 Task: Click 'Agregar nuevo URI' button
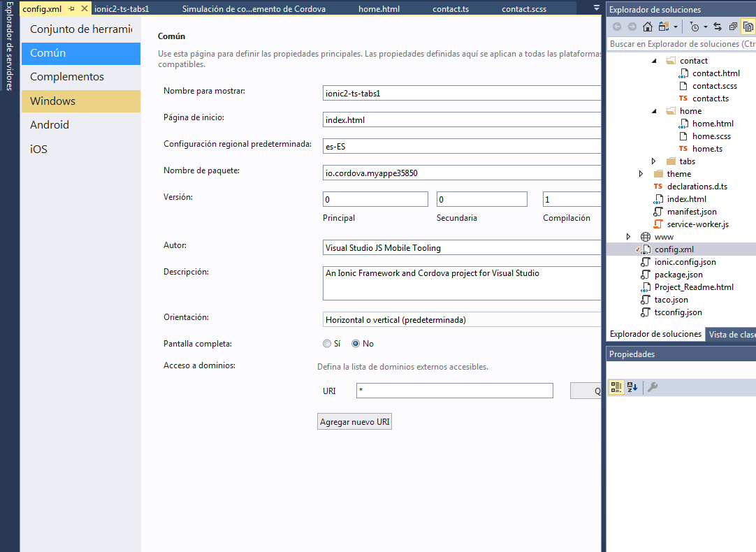click(354, 422)
